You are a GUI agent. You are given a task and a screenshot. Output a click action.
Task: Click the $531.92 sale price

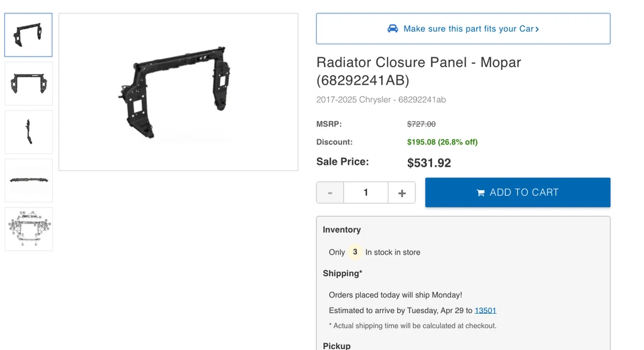point(429,163)
